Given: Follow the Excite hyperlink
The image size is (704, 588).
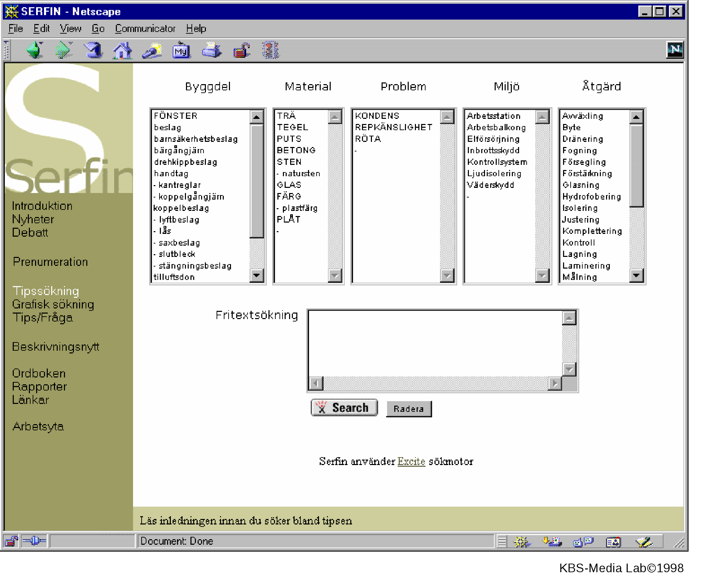Looking at the screenshot, I should point(411,461).
